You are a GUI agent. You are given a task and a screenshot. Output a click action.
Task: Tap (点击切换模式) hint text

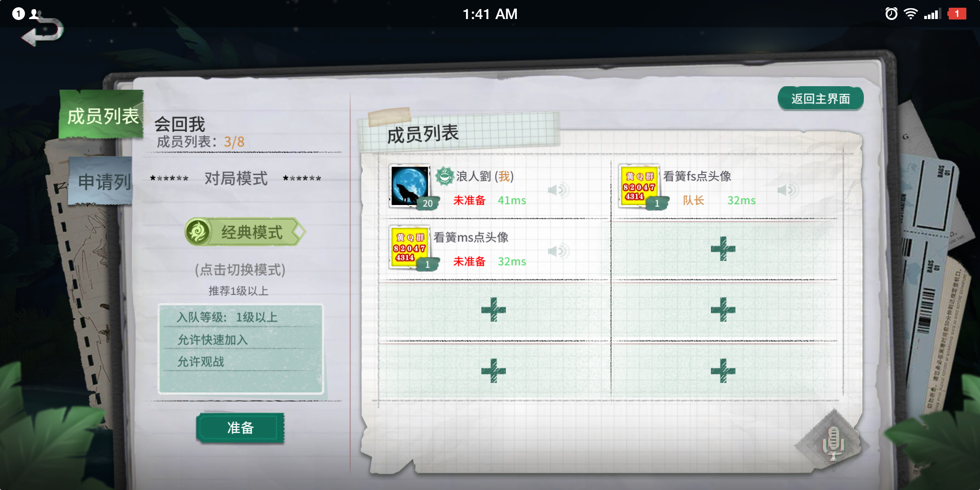pyautogui.click(x=240, y=270)
